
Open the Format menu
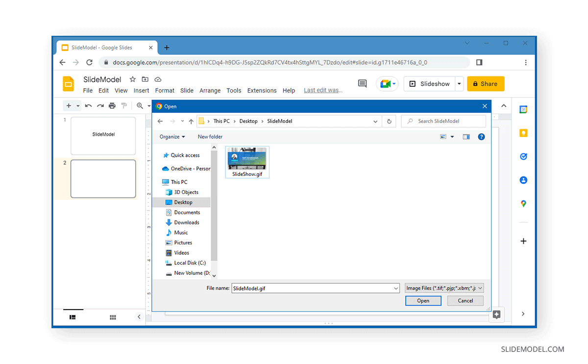point(165,91)
